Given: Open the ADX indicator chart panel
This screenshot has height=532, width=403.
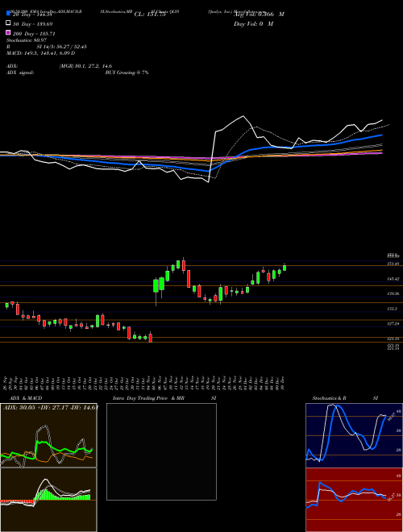Looking at the screenshot, I should pos(48,435).
